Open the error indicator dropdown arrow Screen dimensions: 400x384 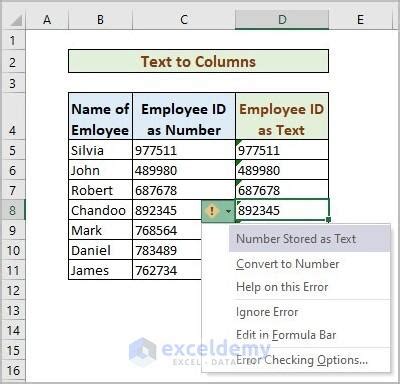(x=228, y=211)
